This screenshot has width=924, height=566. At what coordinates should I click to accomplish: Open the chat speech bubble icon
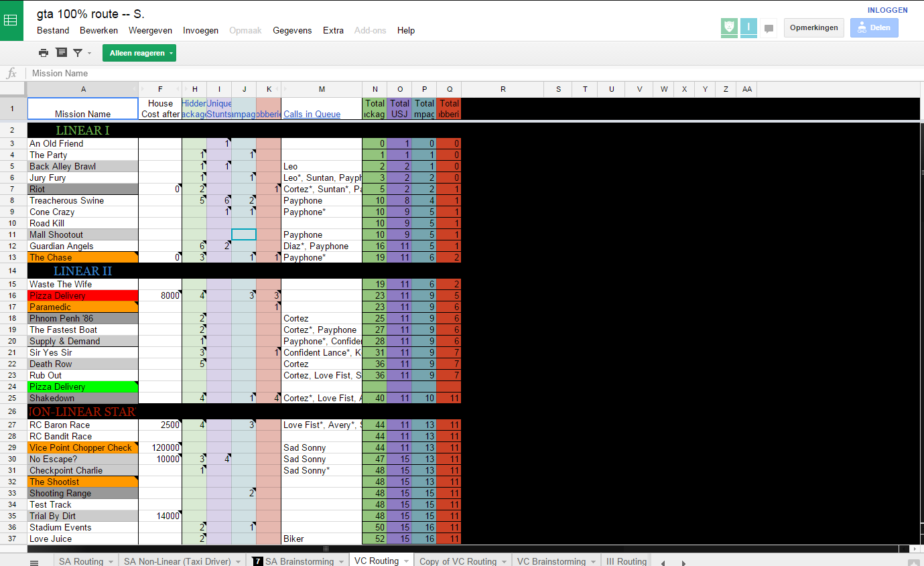click(x=769, y=28)
